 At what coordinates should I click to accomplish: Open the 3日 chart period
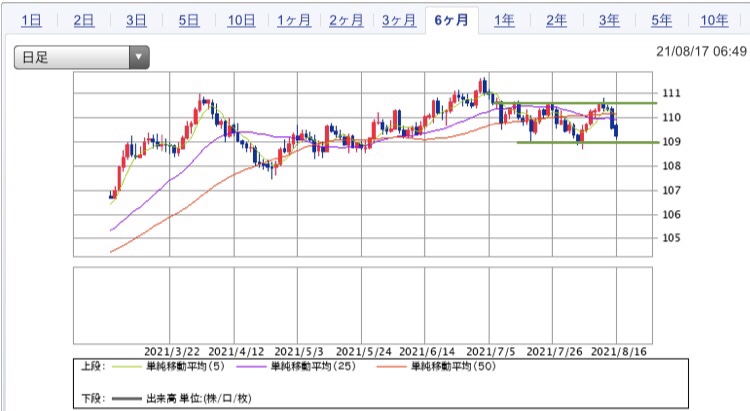point(136,20)
